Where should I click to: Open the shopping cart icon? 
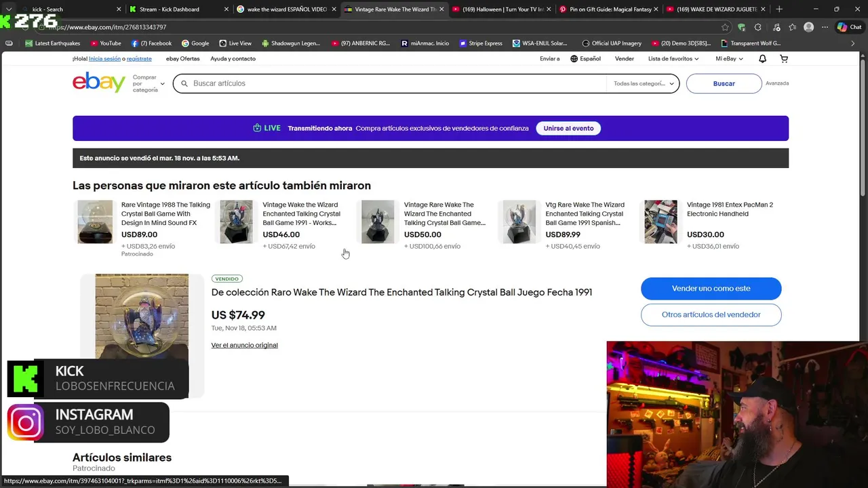(784, 59)
